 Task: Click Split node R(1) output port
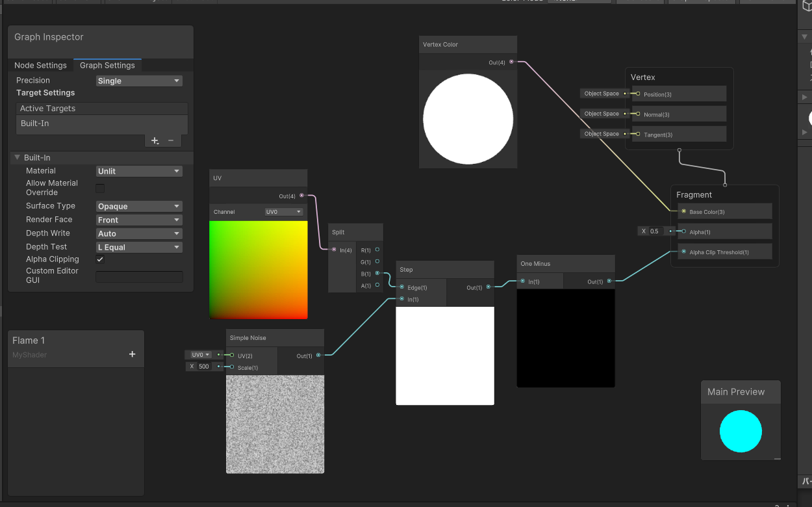(x=377, y=250)
